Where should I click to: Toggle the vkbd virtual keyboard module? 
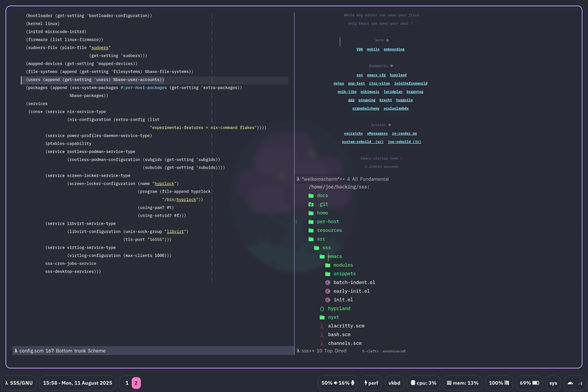pos(394,383)
